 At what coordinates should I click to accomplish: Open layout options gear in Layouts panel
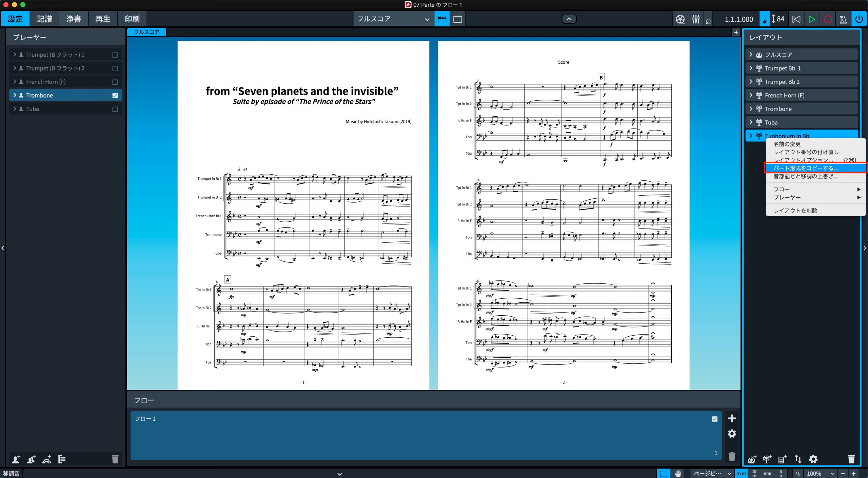[x=813, y=459]
